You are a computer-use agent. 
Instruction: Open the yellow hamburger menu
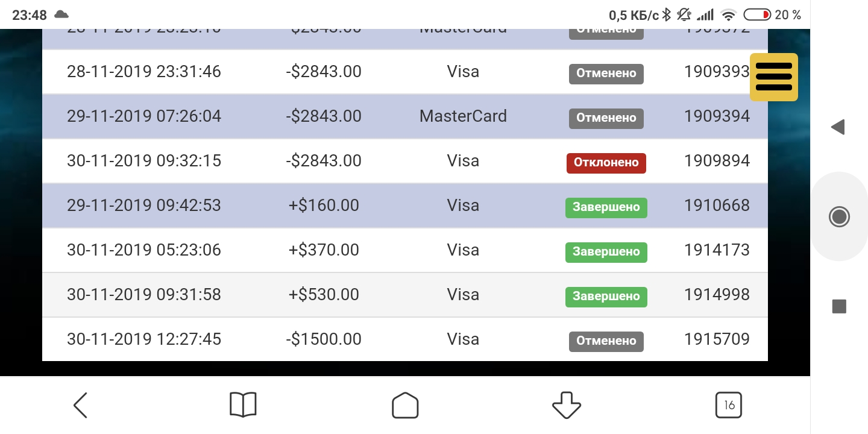click(773, 77)
